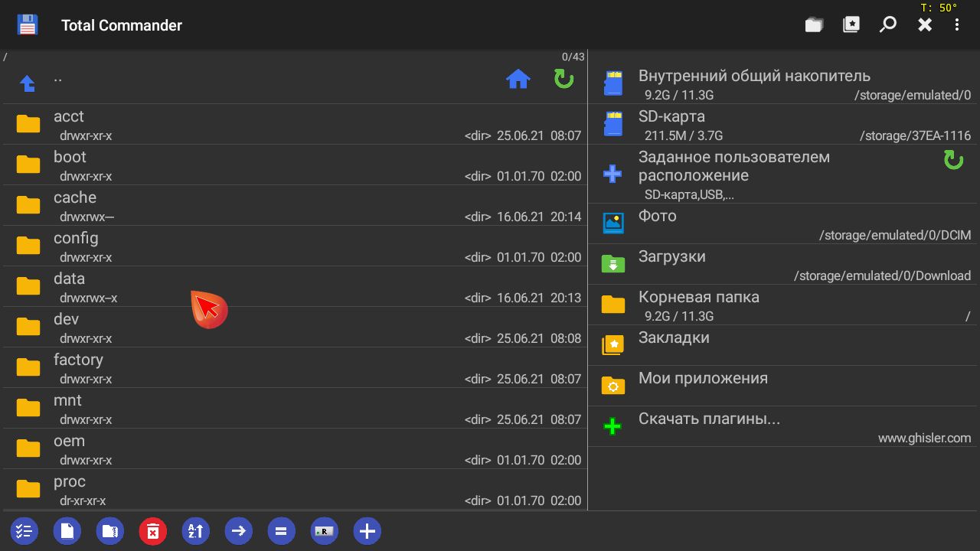Click the T: 50° temperature overlay
Viewport: 980px width, 551px height.
[x=939, y=8]
